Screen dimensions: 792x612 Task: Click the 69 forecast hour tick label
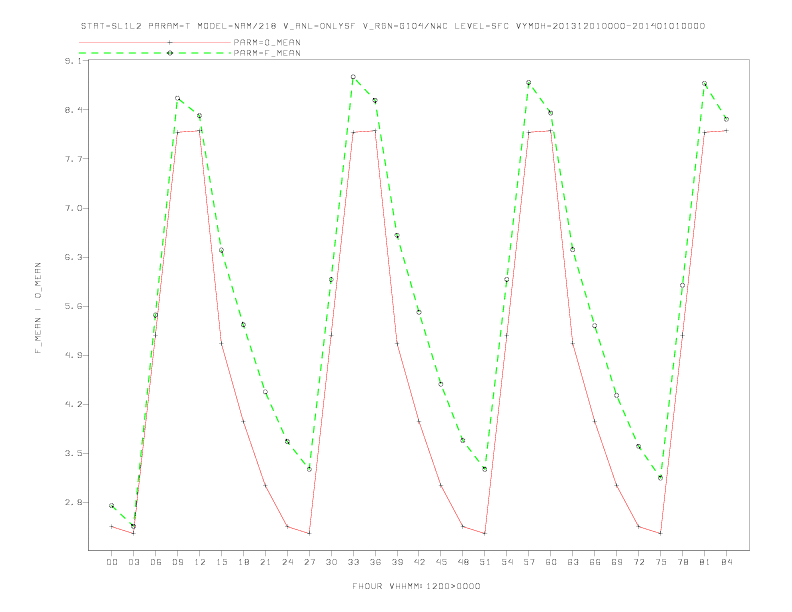(x=617, y=562)
